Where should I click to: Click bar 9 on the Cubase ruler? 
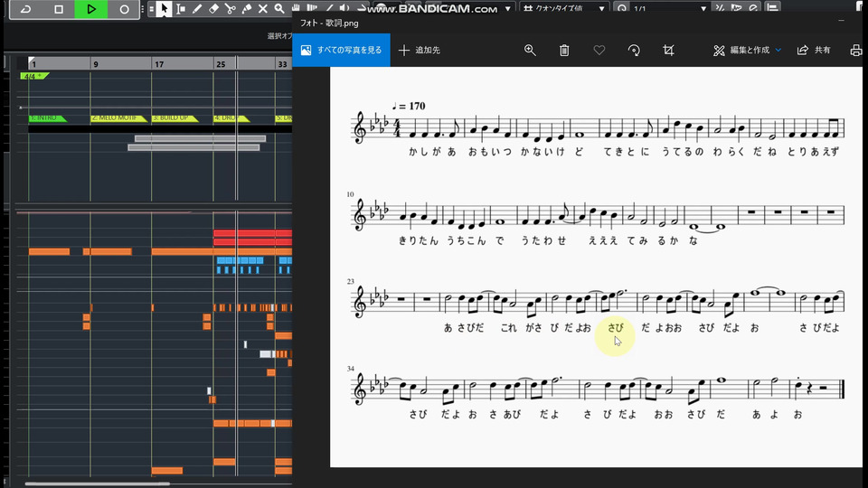(96, 64)
